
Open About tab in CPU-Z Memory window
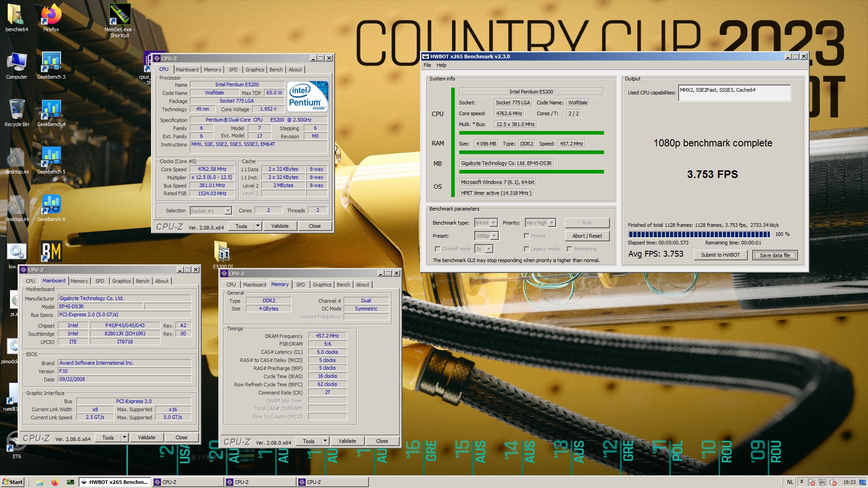click(x=362, y=285)
